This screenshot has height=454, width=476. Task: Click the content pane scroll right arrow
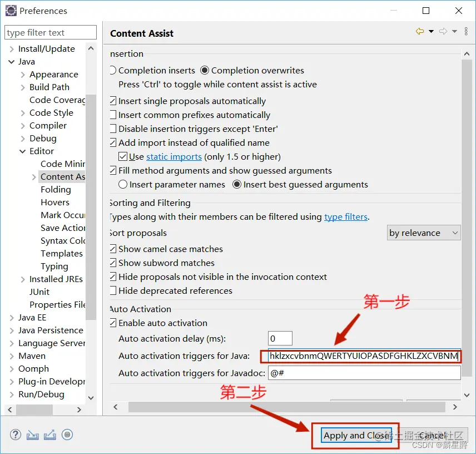[455, 407]
